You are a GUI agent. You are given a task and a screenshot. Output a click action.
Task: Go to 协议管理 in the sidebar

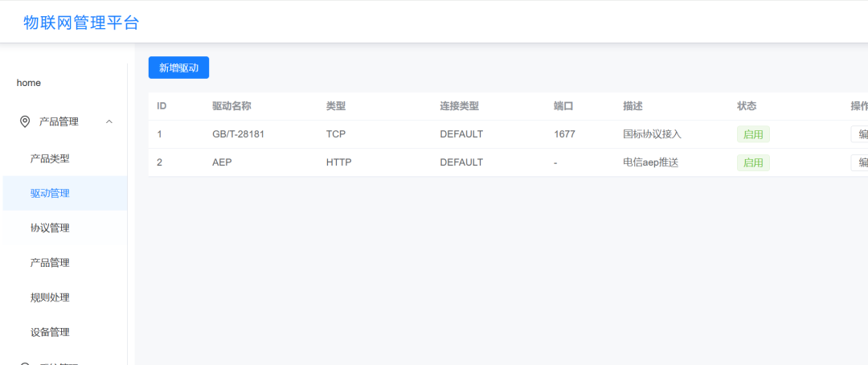click(x=50, y=228)
